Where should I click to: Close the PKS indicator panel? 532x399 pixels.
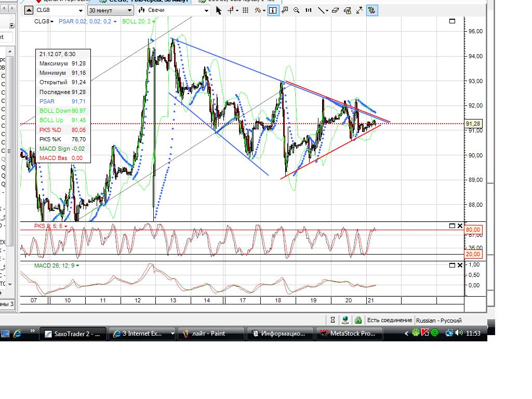pos(460,225)
